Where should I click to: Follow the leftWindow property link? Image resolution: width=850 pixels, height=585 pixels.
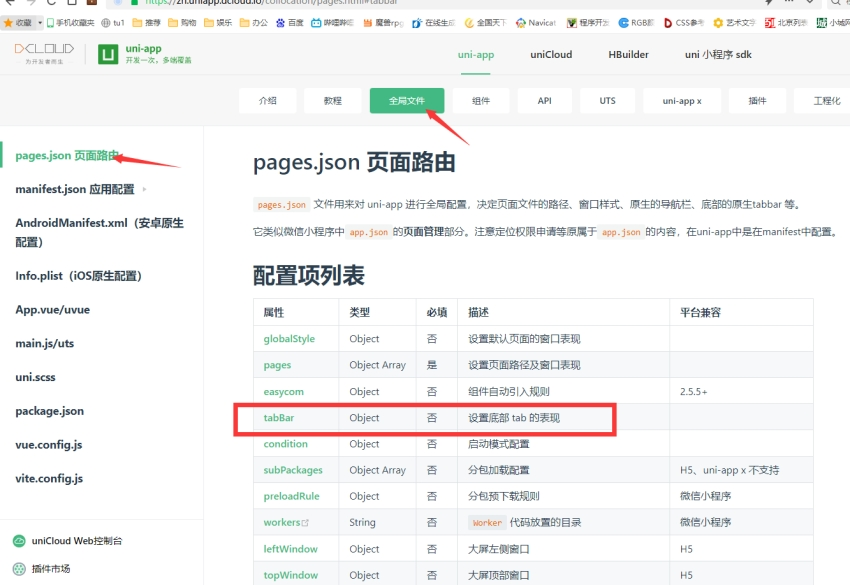tap(291, 549)
